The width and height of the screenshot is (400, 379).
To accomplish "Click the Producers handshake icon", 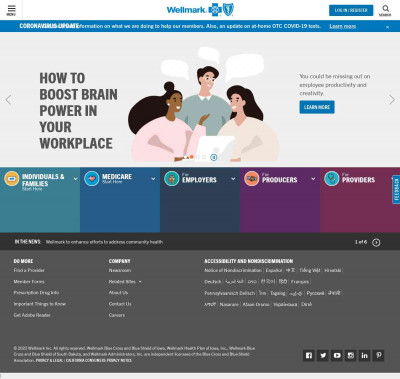I will pos(252,179).
